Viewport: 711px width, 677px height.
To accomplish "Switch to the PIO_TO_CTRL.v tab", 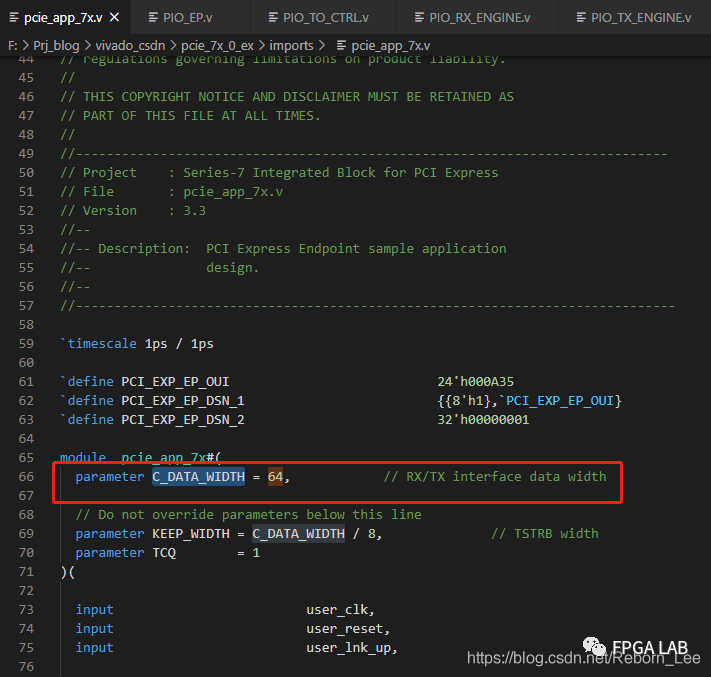I will coord(326,18).
